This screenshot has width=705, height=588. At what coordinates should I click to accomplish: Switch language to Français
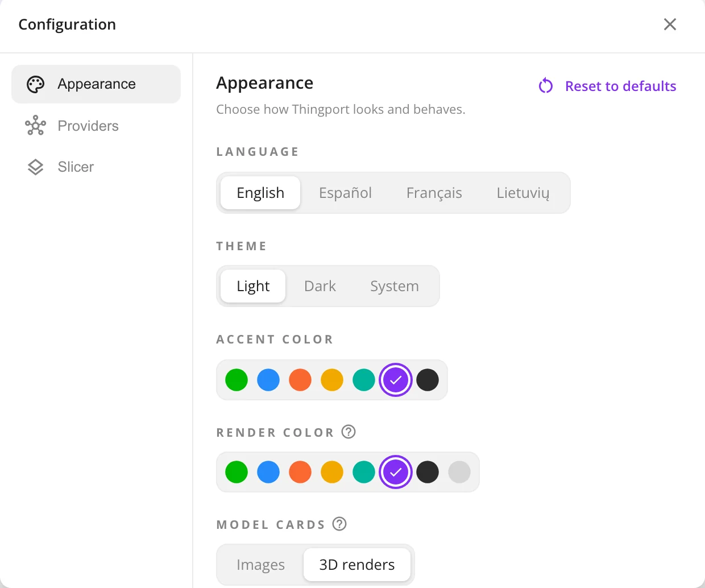(434, 193)
